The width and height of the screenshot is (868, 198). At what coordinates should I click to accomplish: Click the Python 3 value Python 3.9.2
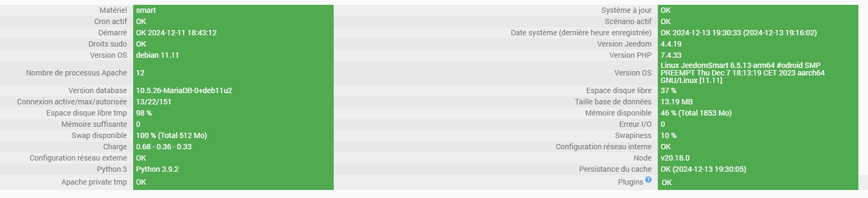click(157, 169)
